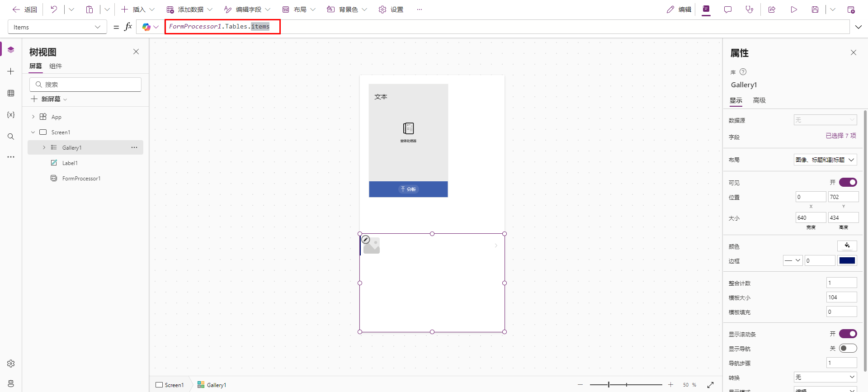The height and width of the screenshot is (392, 868).
Task: Open the 布局 layout menu in toolbar
Action: [299, 9]
